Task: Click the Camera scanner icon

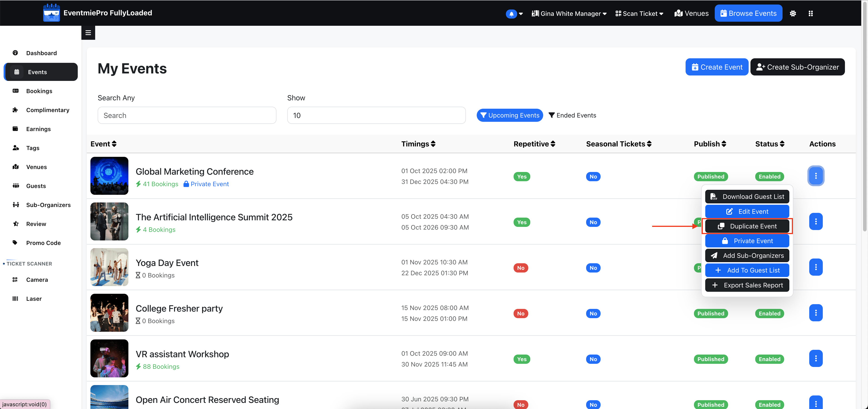Action: 15,280
